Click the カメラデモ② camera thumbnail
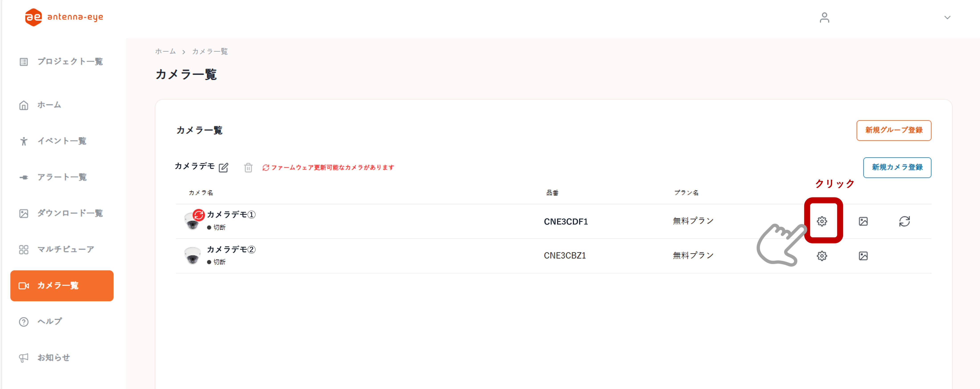980x389 pixels. click(192, 255)
